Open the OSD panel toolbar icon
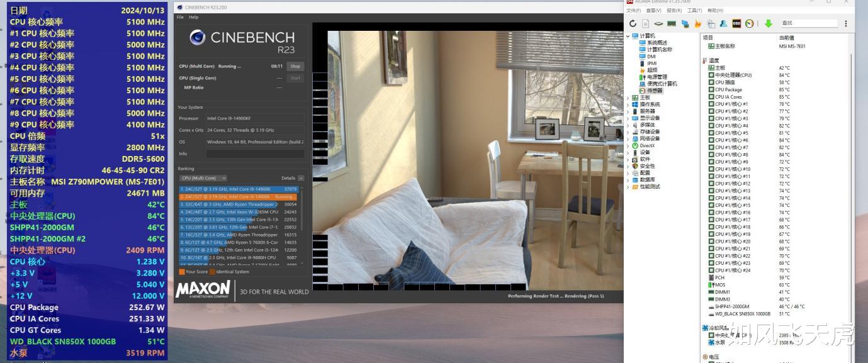868x363 pixels. [x=736, y=23]
